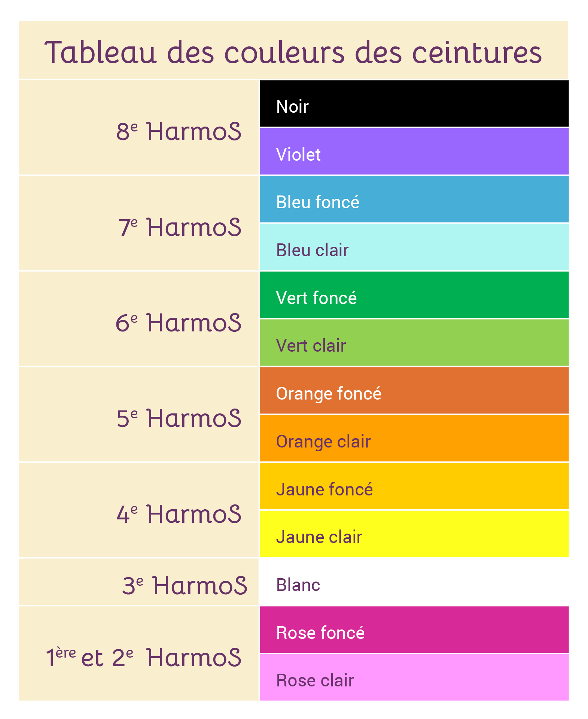Click the white Blanc color row
The height and width of the screenshot is (719, 588).
(x=414, y=582)
